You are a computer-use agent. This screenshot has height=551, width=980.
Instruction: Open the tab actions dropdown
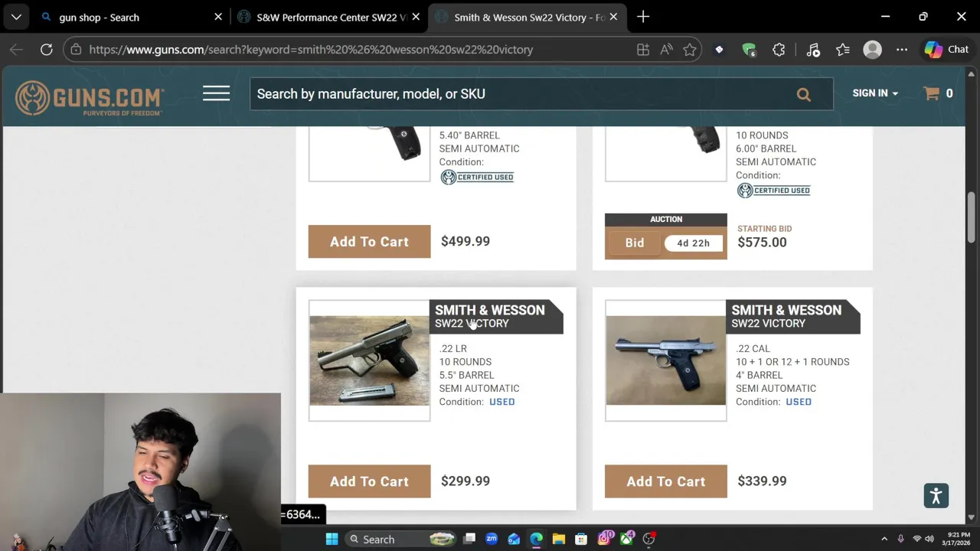click(16, 17)
